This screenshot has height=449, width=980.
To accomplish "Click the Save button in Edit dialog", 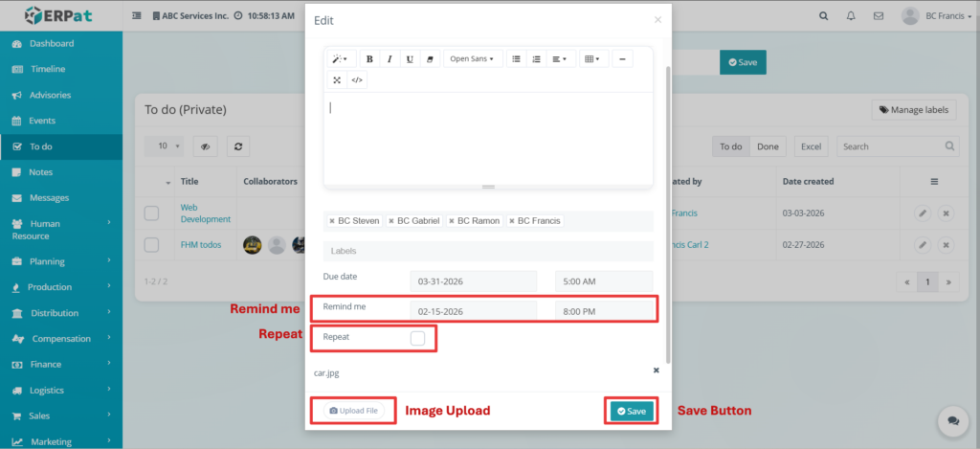I will click(x=632, y=411).
